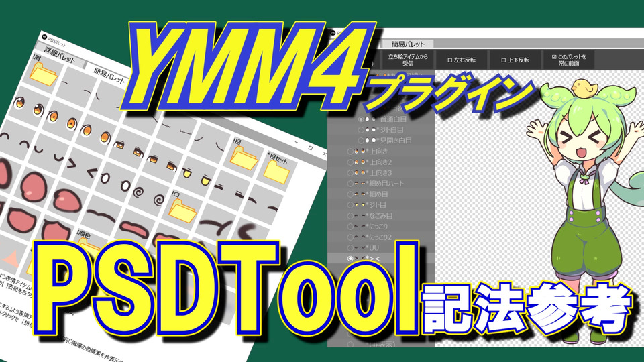Pick the > eyebrow-shaped mouth icon
644x362 pixels.
pyautogui.click(x=70, y=164)
